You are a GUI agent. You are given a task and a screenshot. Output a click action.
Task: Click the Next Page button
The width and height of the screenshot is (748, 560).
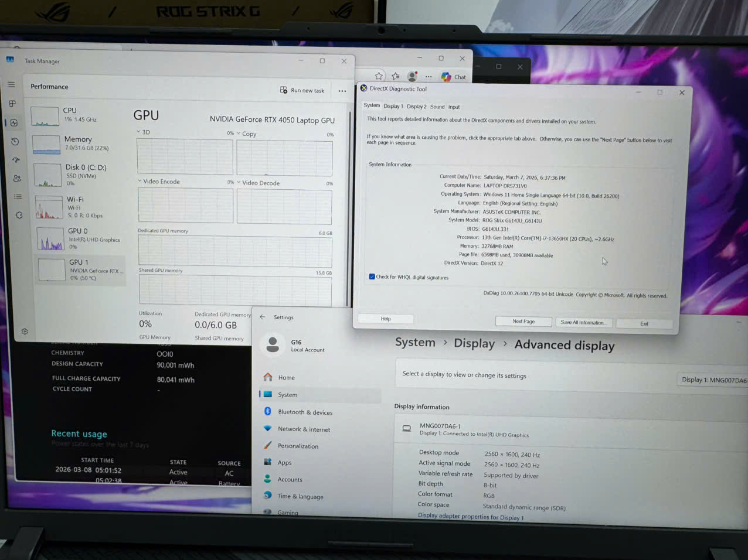click(x=523, y=322)
